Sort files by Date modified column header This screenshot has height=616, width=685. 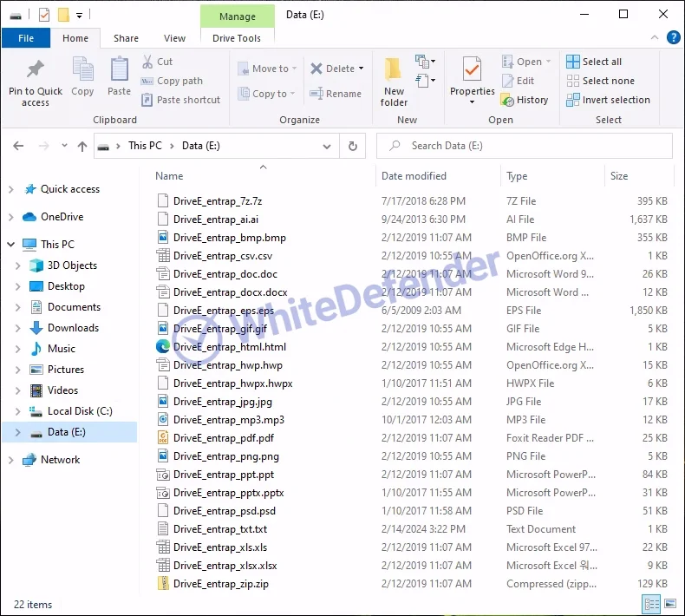[414, 176]
